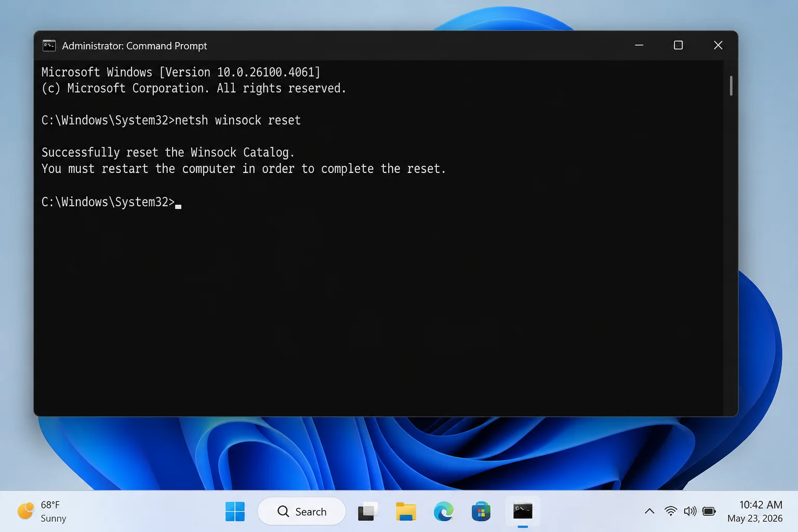Open the weather widget showing 68°F Sunny

(x=42, y=512)
